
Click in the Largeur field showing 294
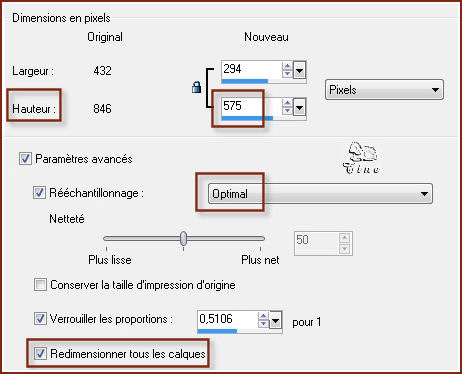tap(251, 70)
